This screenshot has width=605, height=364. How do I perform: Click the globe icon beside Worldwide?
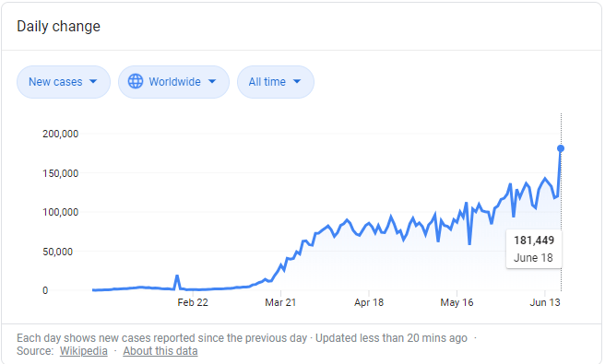tap(136, 81)
